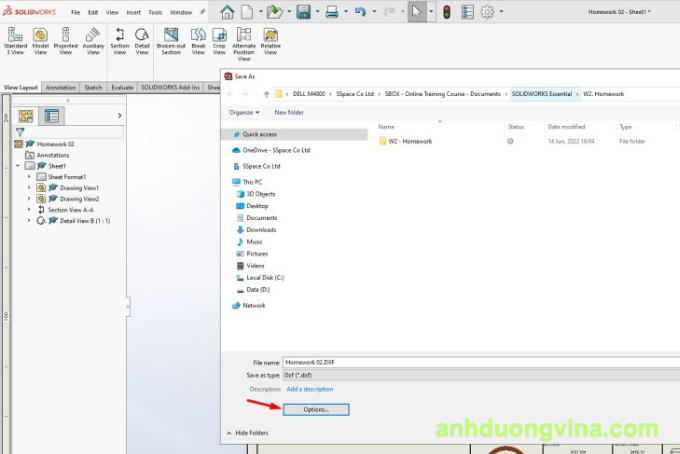Click the Projected View tool
680x454 pixels.
pos(66,41)
